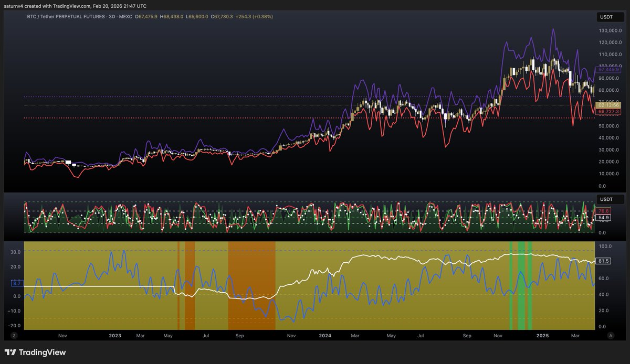Select the 54.9 oscillator value label

[x=604, y=217]
